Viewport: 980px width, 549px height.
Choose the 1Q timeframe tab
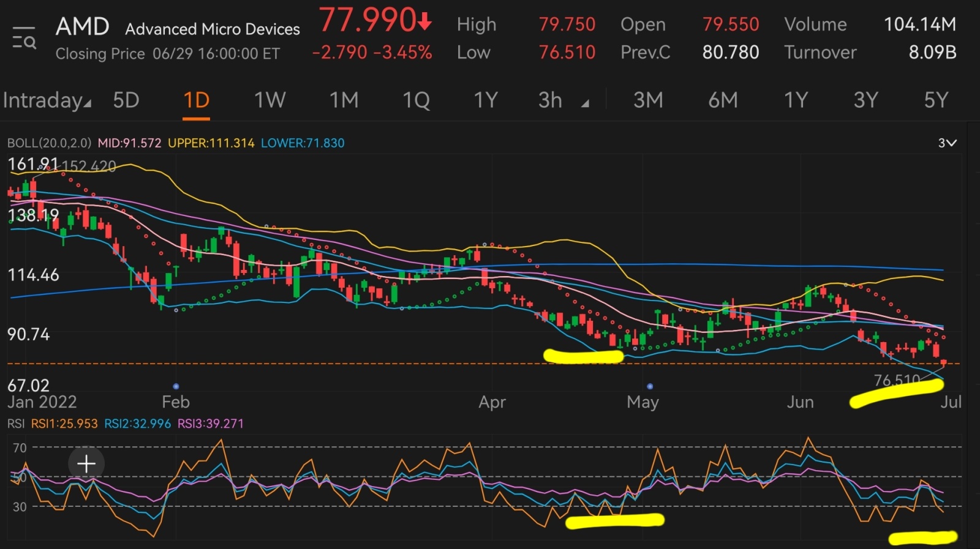tap(416, 100)
